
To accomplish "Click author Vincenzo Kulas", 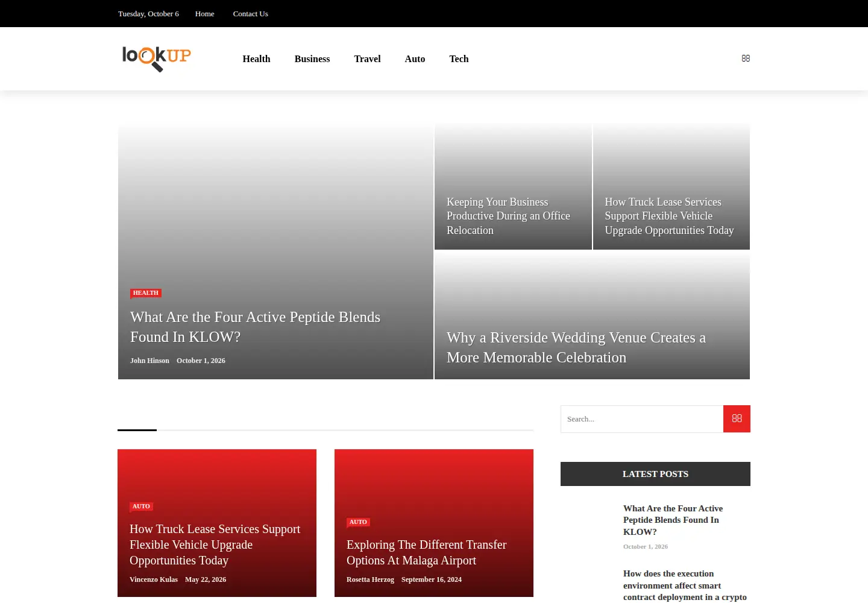I will [x=154, y=579].
